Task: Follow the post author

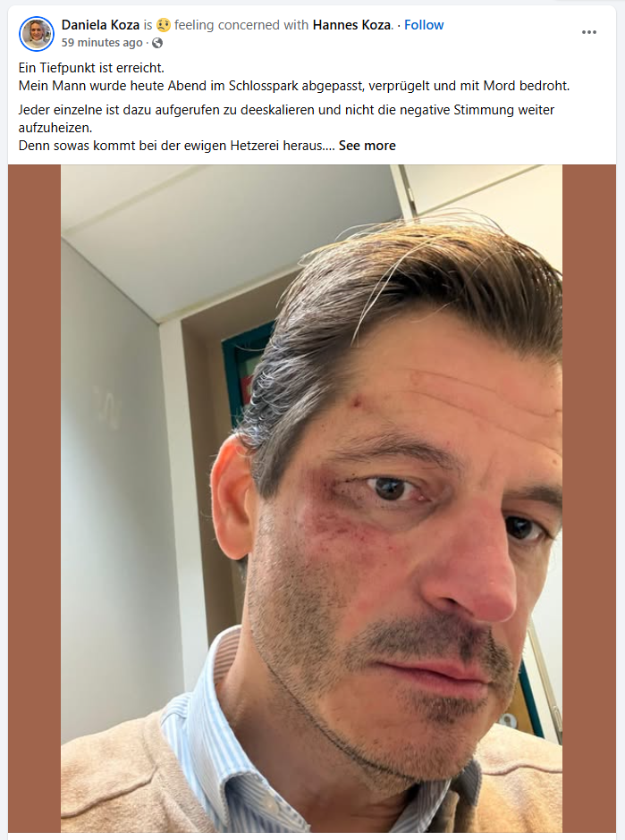Action: click(x=424, y=25)
